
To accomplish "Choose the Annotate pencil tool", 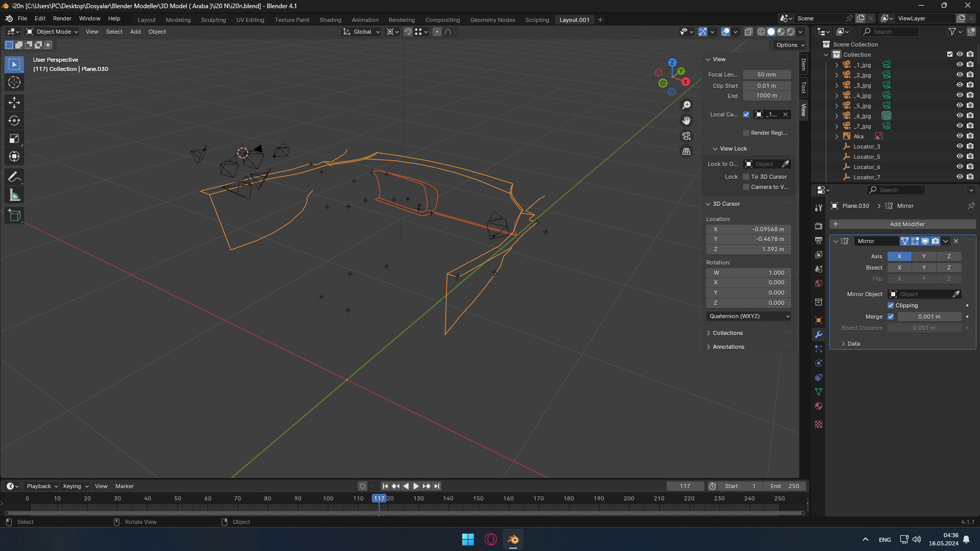I will click(14, 177).
